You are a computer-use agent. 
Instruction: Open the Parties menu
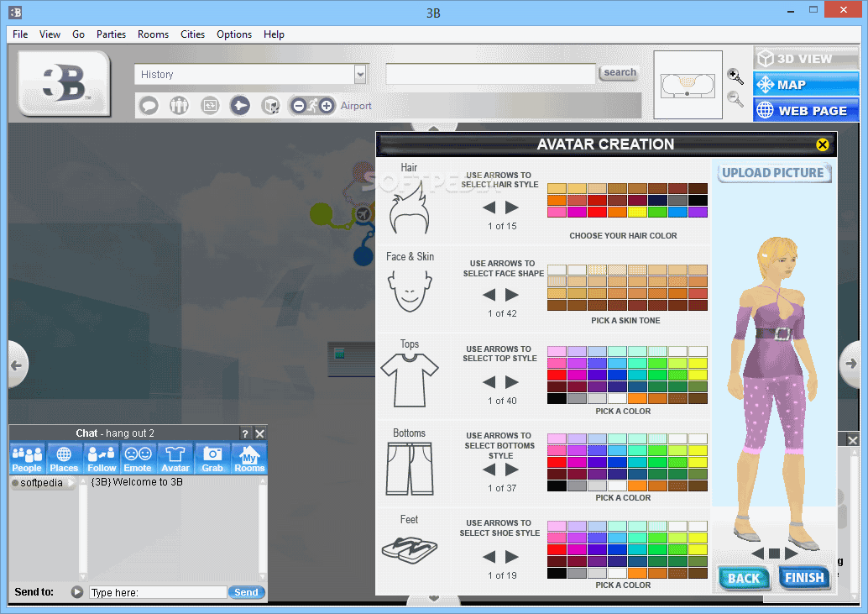[x=111, y=34]
